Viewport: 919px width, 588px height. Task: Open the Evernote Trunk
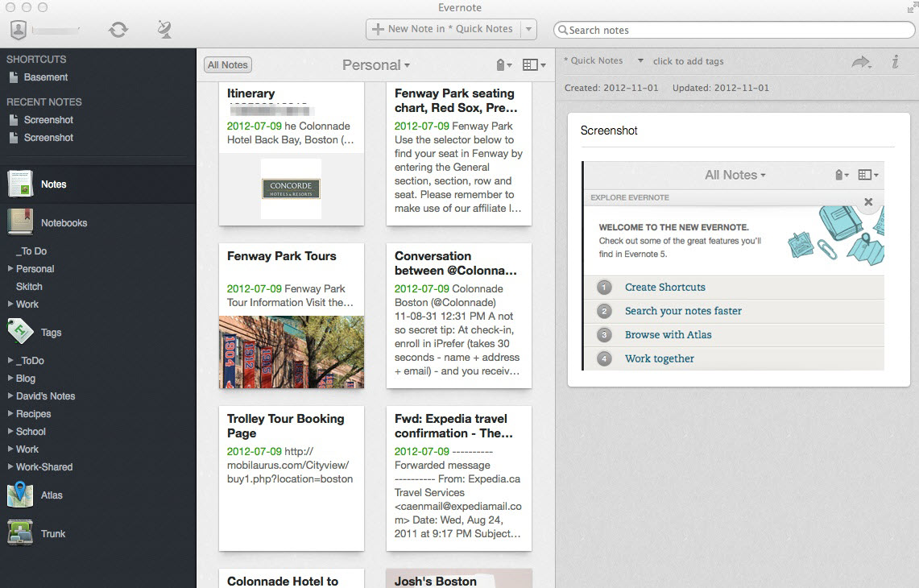[52, 533]
